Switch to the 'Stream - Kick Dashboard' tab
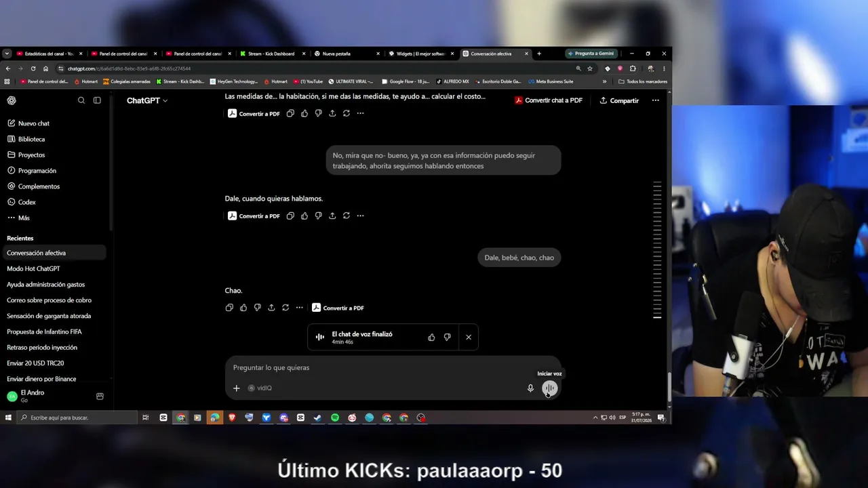868x488 pixels. click(x=275, y=54)
